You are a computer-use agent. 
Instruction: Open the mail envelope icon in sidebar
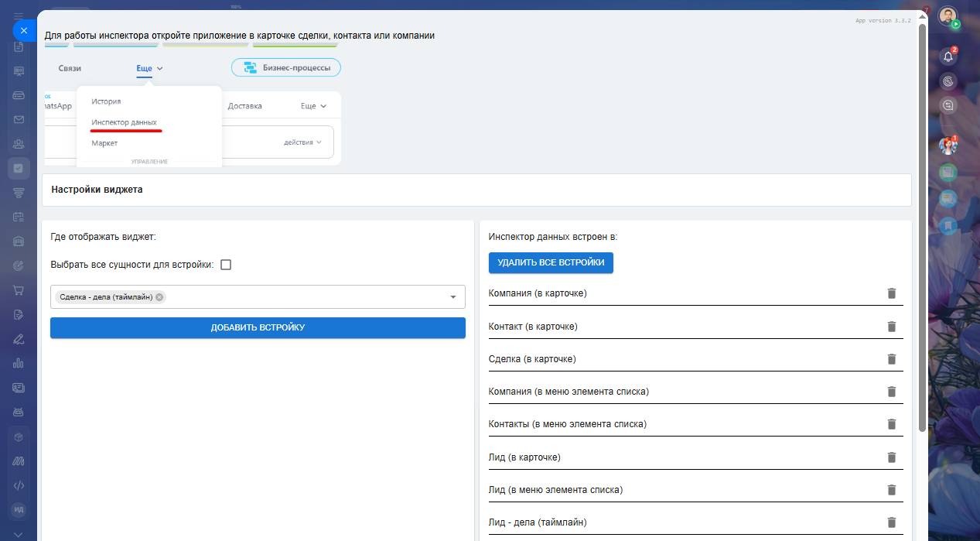coord(19,119)
